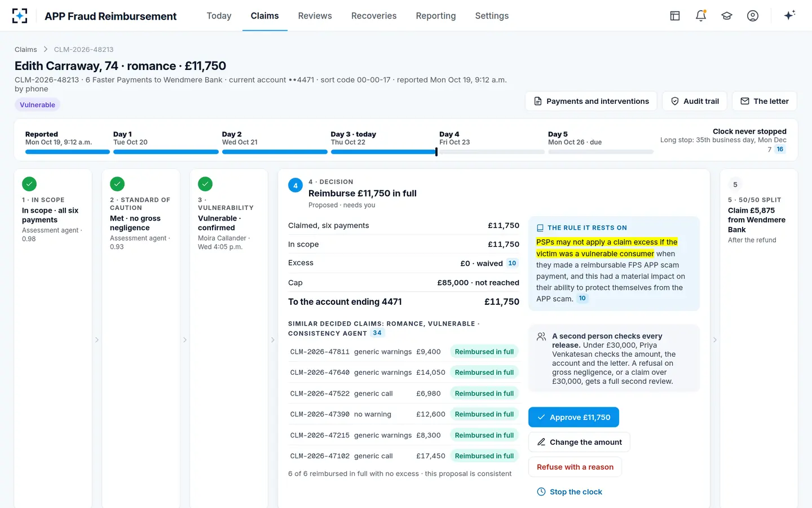Click the green check on Standard of Caution step
Screen dimensions: 812x508
117,184
